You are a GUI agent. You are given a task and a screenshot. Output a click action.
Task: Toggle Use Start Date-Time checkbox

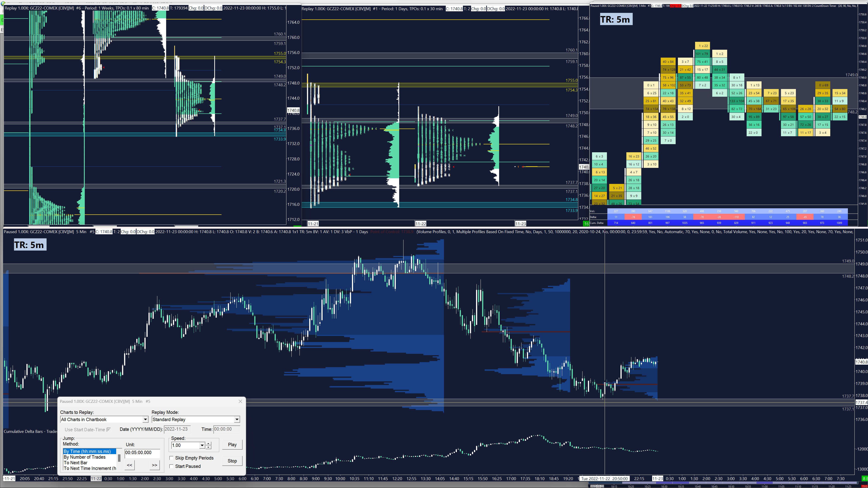pyautogui.click(x=108, y=429)
